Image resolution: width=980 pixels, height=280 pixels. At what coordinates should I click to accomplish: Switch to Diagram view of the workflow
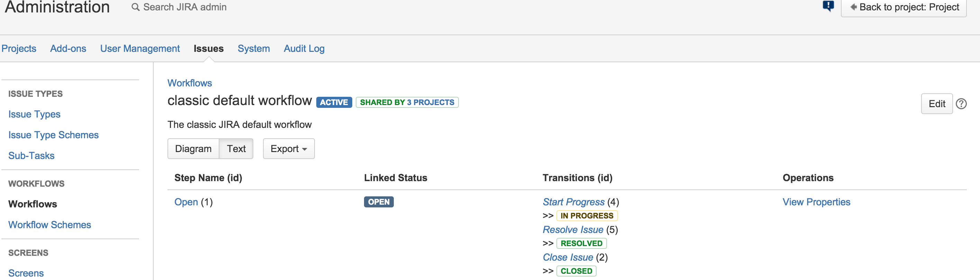tap(193, 149)
